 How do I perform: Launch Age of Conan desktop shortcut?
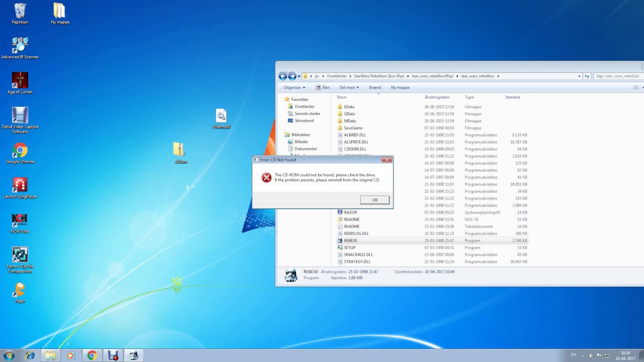coord(20,83)
